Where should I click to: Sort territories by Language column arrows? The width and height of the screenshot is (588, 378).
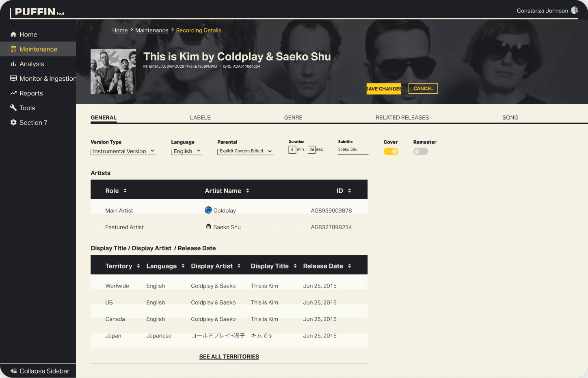click(x=183, y=266)
